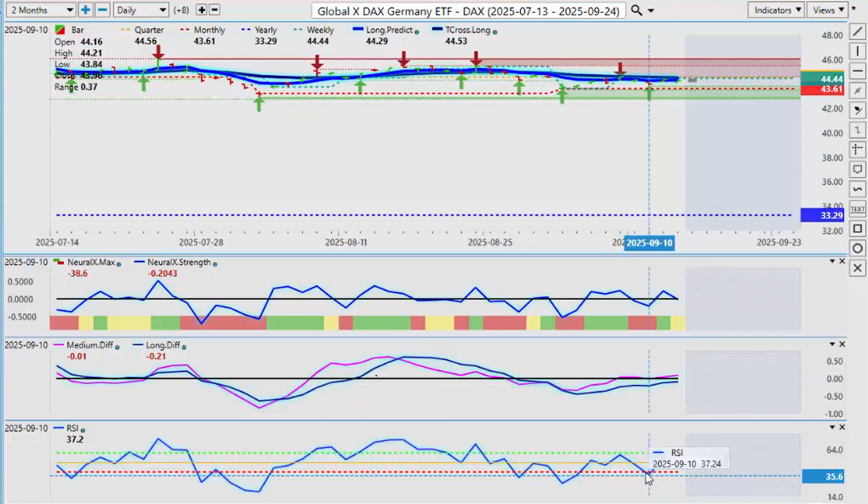Click the NeuralX.Max legend label

point(91,262)
